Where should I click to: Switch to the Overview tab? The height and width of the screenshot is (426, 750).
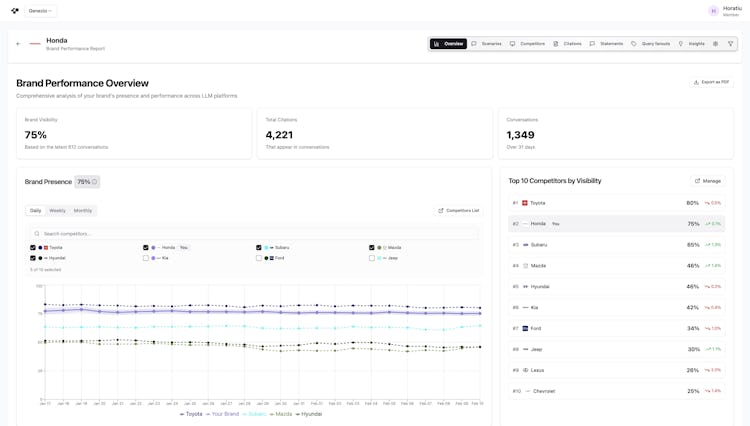(448, 44)
